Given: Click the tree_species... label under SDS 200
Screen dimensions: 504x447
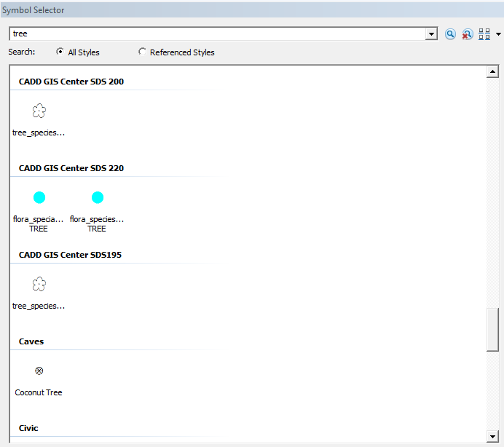Looking at the screenshot, I should 39,132.
